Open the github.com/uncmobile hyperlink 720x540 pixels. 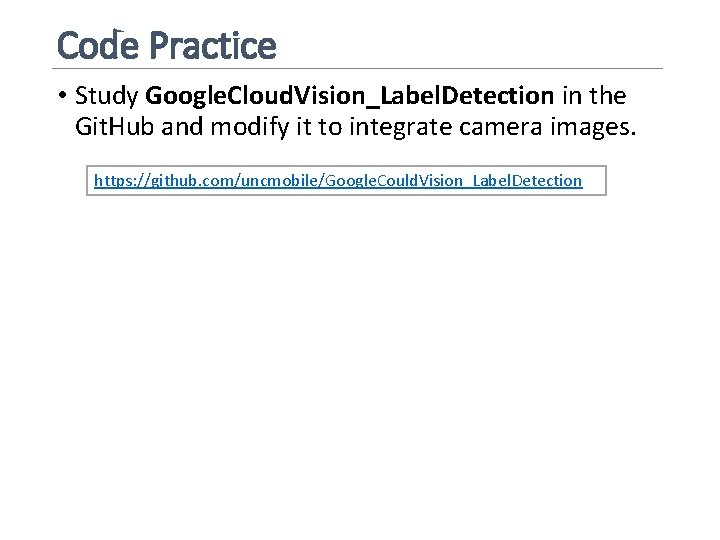click(x=337, y=181)
